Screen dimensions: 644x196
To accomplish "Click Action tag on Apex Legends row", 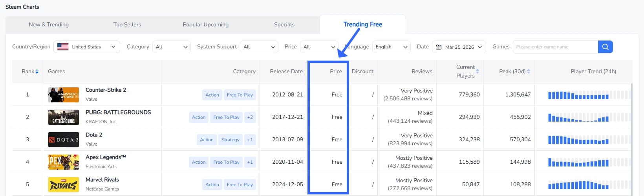I will point(199,162).
